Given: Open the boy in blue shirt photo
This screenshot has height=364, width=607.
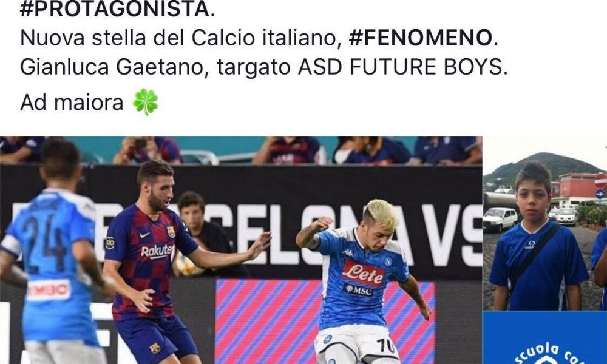Looking at the screenshot, I should coord(545,224).
